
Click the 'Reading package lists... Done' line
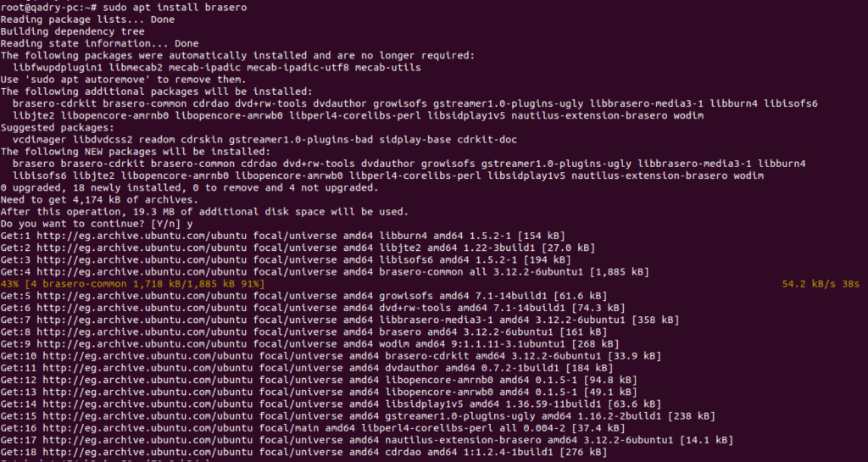87,19
